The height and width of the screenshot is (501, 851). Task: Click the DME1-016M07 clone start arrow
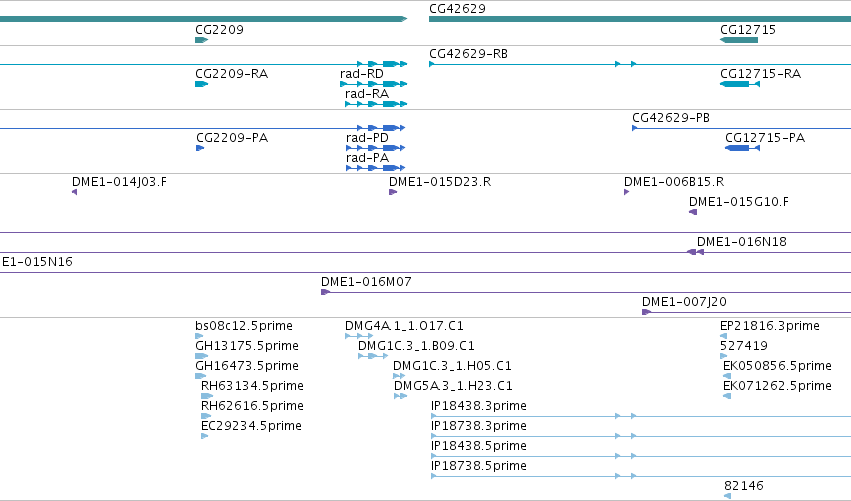[326, 292]
